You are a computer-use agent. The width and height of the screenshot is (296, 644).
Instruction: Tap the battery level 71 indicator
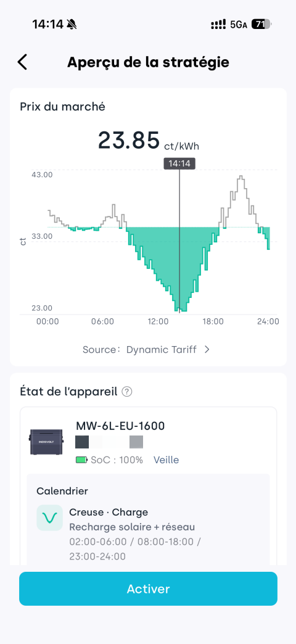tap(261, 25)
